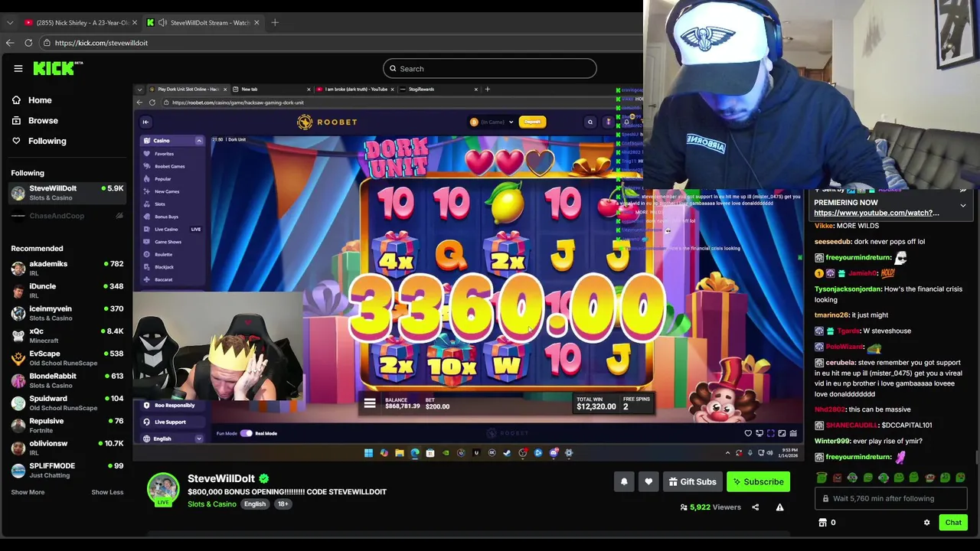The image size is (980, 551).
Task: Toggle the Fun Mode / Real Mode switch
Action: coord(246,434)
